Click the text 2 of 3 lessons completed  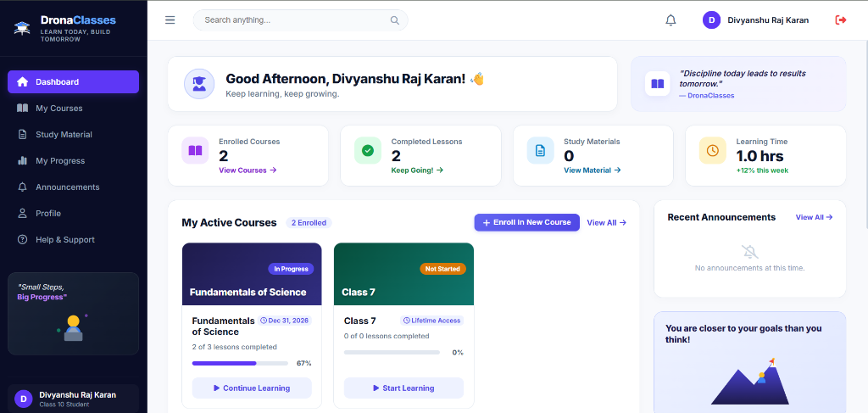(234, 347)
